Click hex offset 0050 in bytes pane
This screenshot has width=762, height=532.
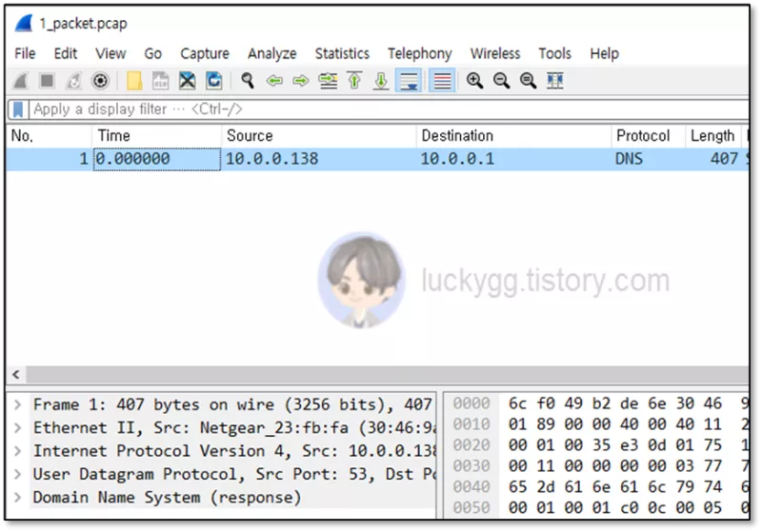[x=471, y=507]
